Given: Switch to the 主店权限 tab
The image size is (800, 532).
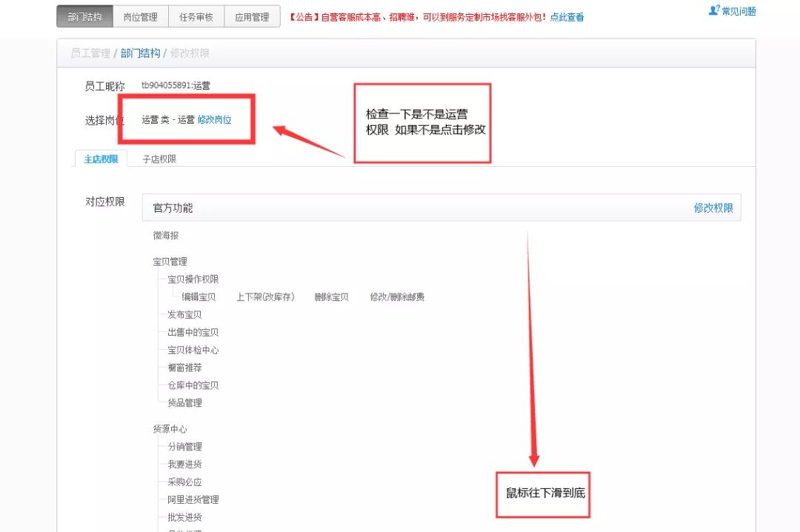Looking at the screenshot, I should click(99, 159).
